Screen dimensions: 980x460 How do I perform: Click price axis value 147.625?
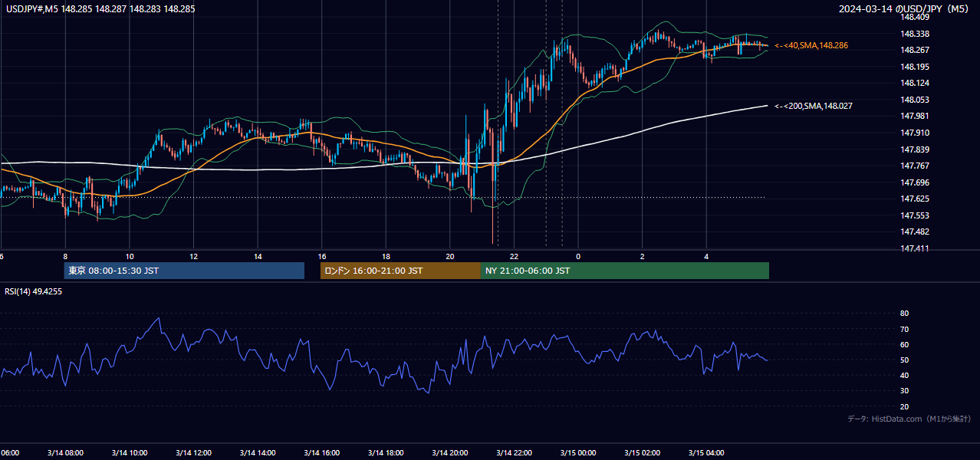coord(914,199)
